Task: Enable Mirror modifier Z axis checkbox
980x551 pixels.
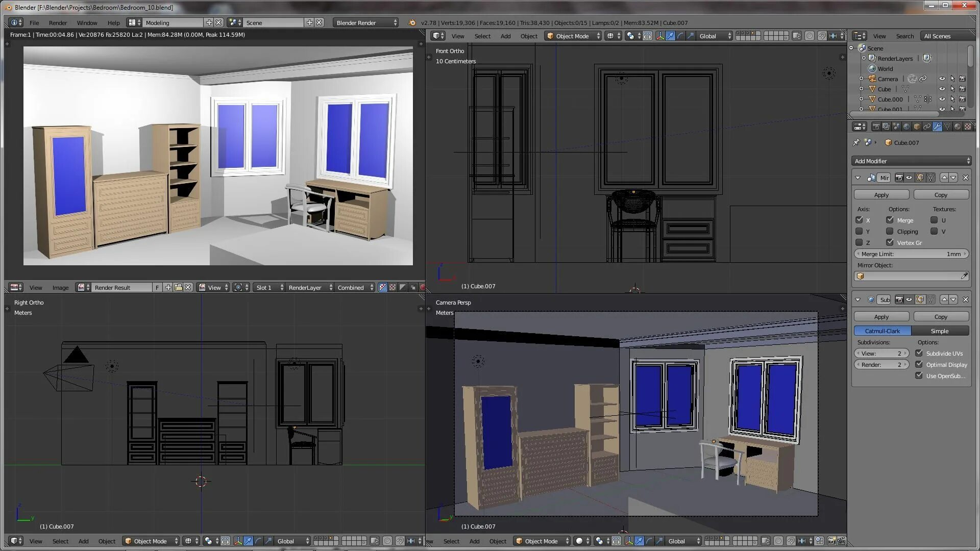Action: tap(859, 242)
